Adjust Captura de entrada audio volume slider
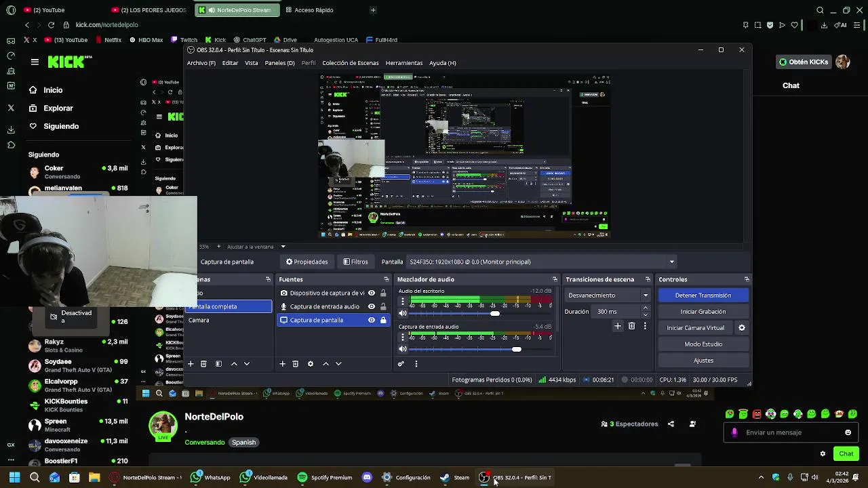This screenshot has height=488, width=868. [x=517, y=349]
